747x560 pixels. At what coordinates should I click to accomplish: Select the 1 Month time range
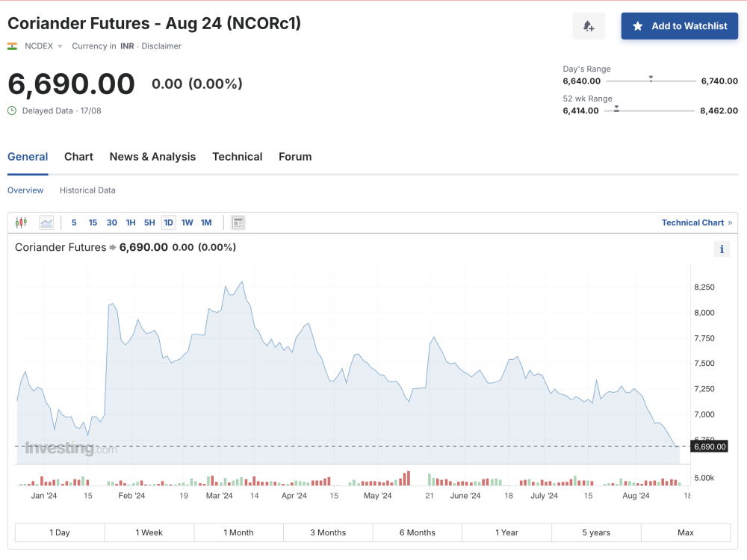coord(239,532)
